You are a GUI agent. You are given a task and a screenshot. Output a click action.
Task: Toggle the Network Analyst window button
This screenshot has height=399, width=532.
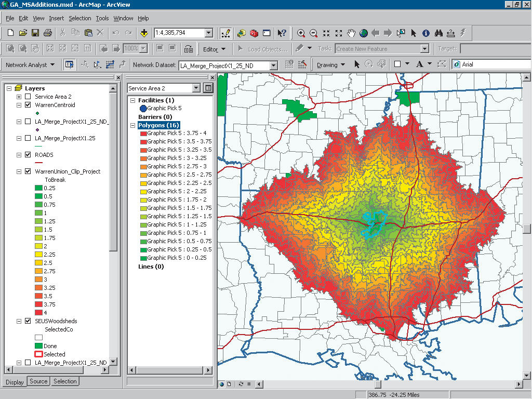click(x=69, y=65)
